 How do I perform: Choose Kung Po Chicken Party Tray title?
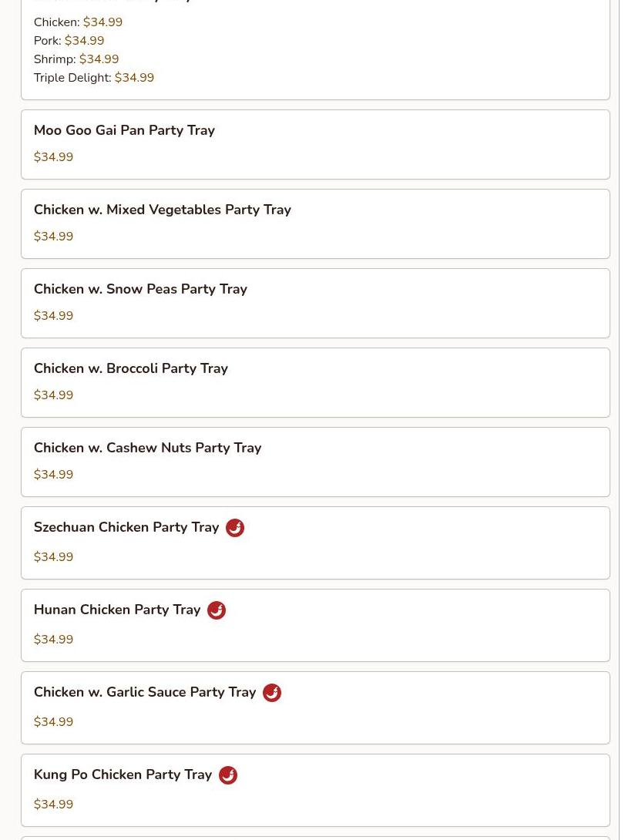coord(123,774)
